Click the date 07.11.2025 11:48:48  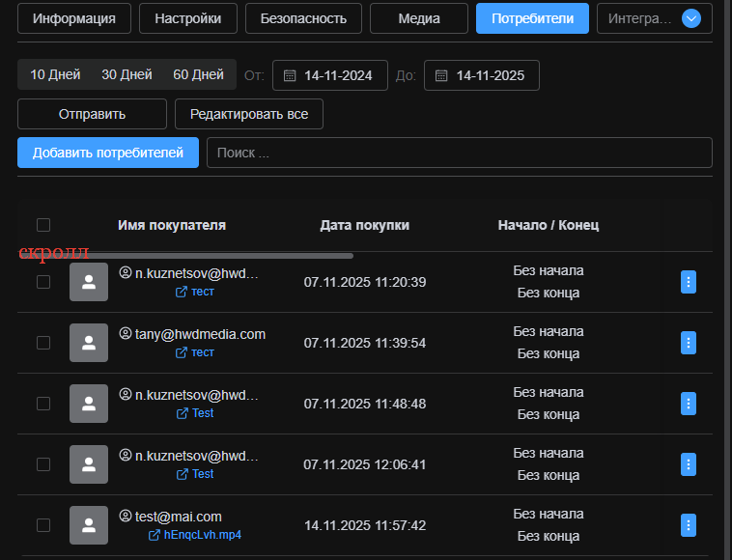click(365, 404)
